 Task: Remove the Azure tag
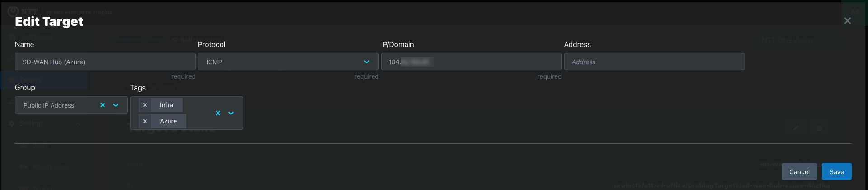(x=145, y=121)
